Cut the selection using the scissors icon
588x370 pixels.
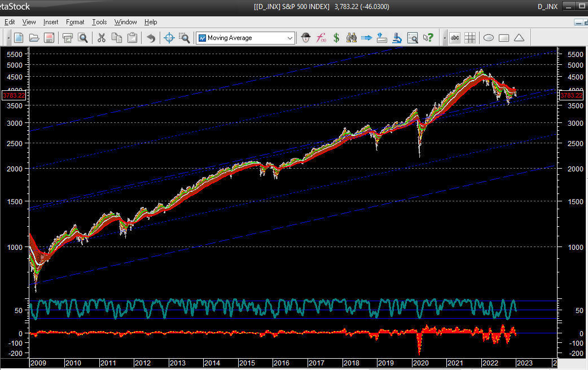click(x=102, y=38)
